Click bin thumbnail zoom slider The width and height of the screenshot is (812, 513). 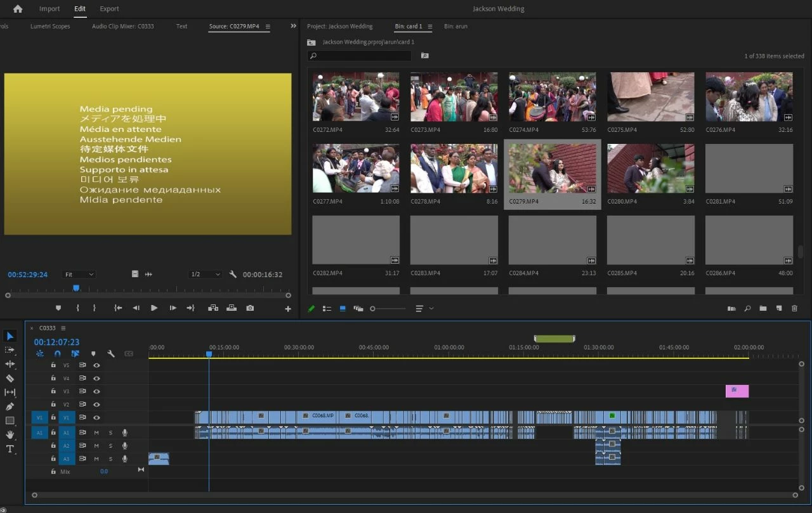388,309
